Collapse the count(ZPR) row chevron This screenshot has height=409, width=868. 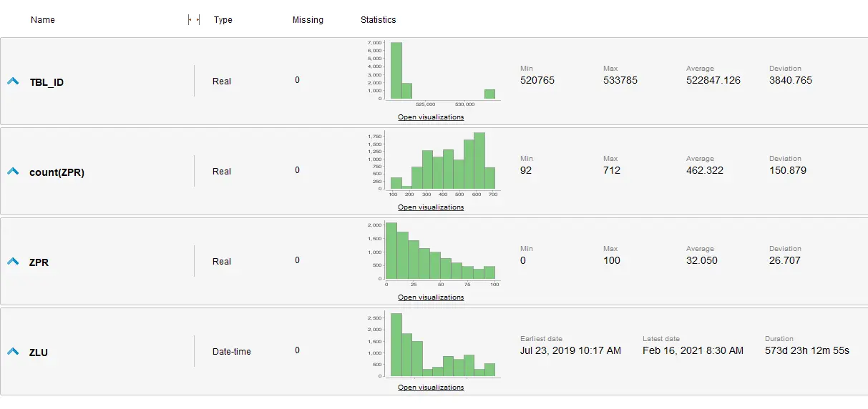[12, 172]
